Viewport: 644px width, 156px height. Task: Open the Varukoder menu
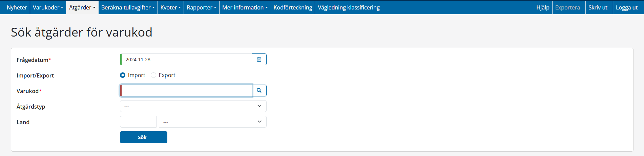[x=48, y=7]
